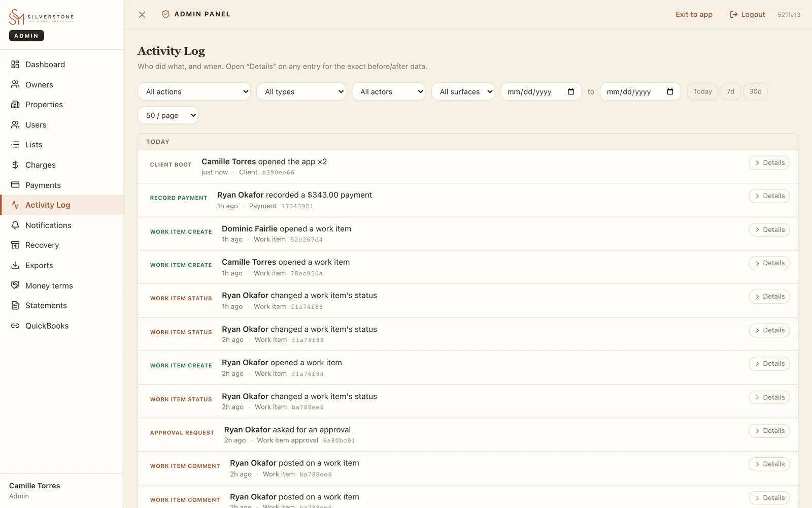812x508 pixels.
Task: Click the QuickBooks link icon
Action: click(x=15, y=326)
